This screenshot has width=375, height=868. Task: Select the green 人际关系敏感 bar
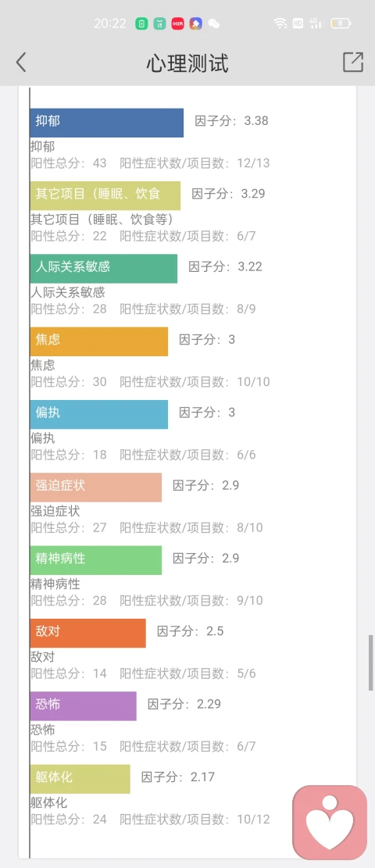[x=104, y=269]
